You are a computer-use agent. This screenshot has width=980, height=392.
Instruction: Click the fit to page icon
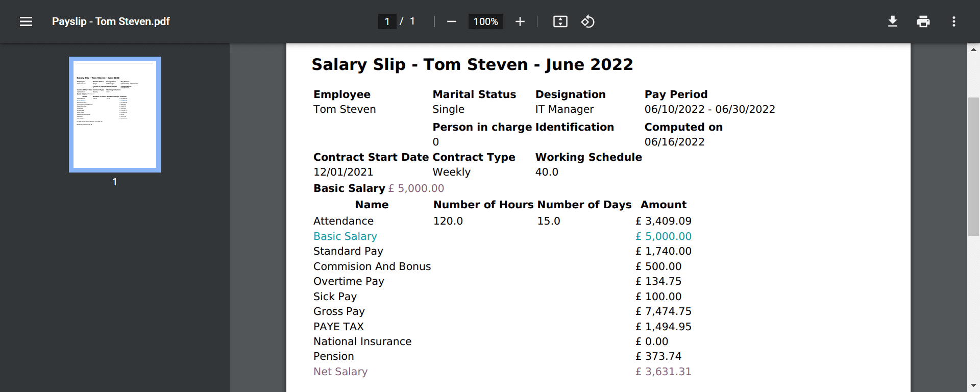pyautogui.click(x=560, y=21)
